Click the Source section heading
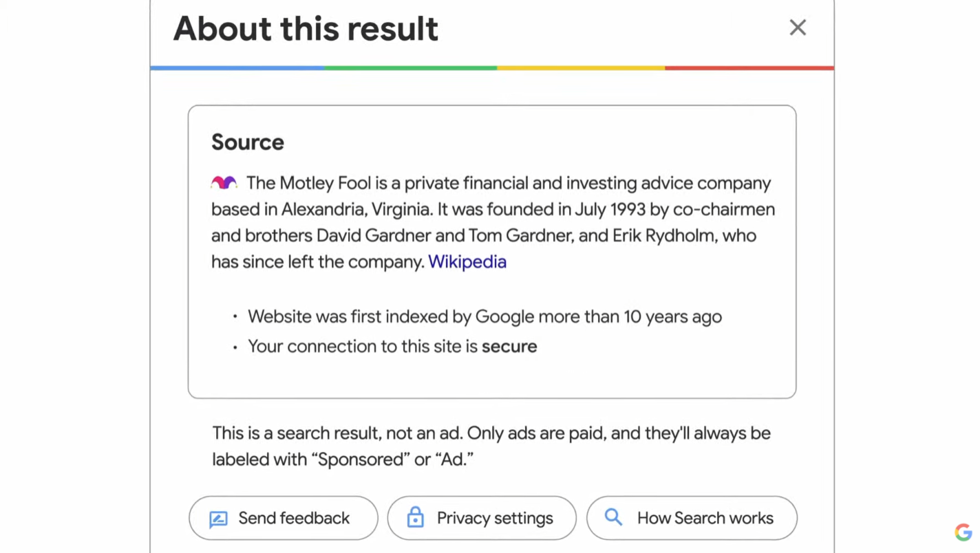The image size is (980, 553). pyautogui.click(x=247, y=142)
